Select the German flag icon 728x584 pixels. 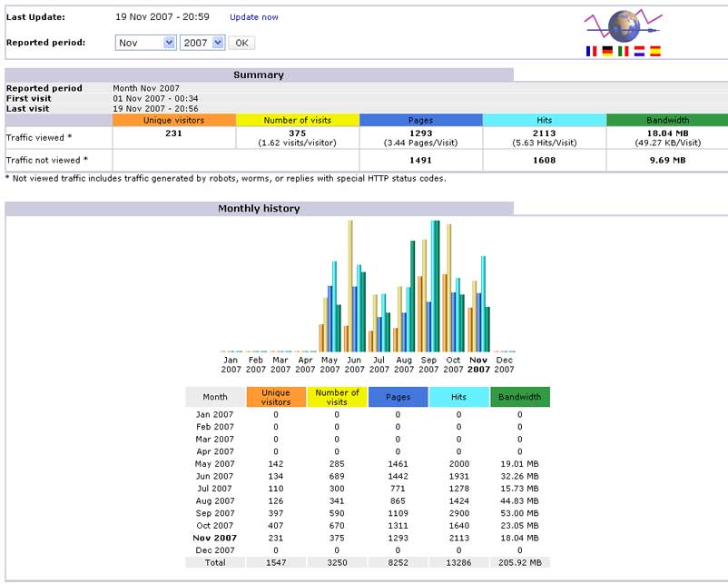607,52
